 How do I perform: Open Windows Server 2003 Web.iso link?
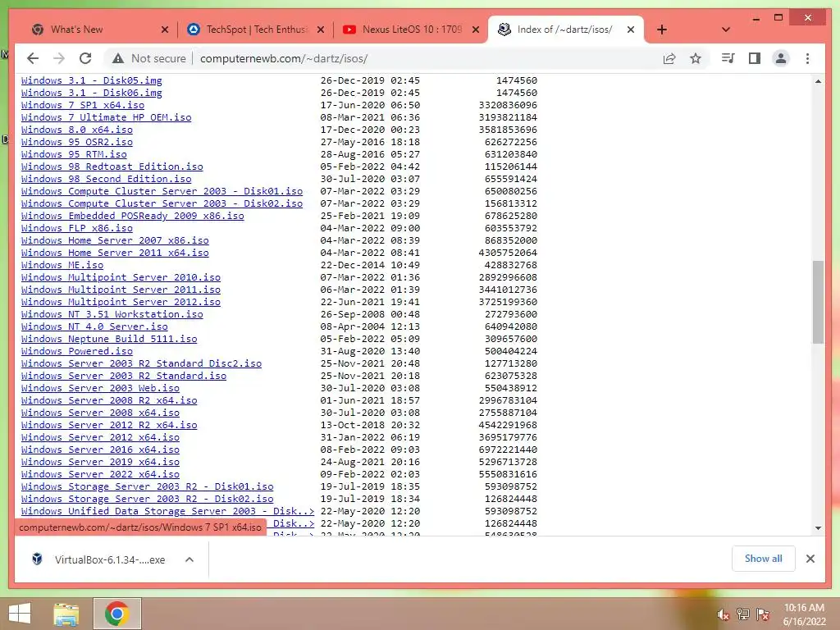[100, 388]
